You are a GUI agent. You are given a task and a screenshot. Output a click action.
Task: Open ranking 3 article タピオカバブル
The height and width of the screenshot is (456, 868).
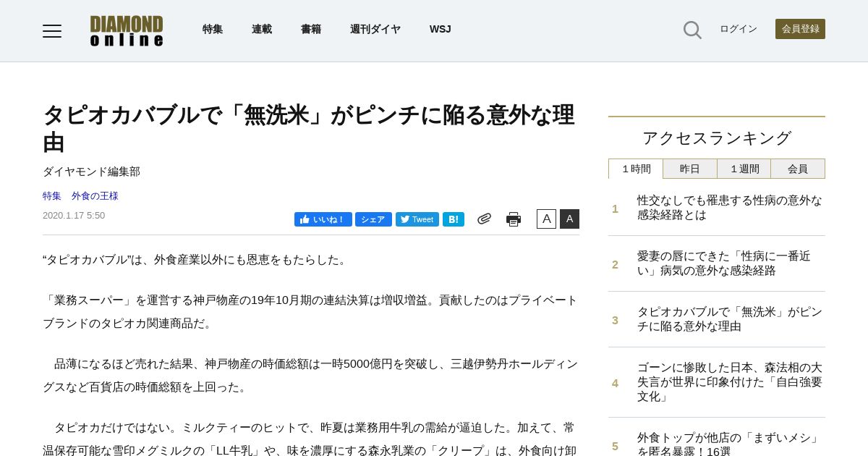[x=730, y=319]
